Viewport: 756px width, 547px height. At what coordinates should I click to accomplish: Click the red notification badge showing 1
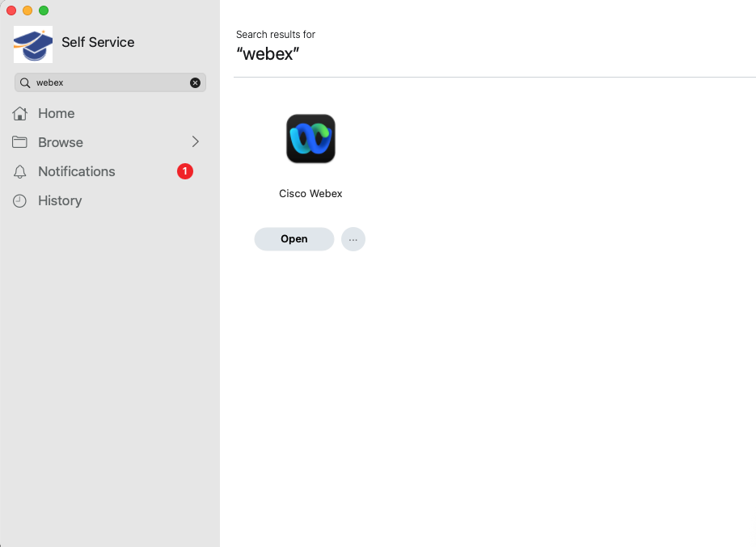(185, 171)
